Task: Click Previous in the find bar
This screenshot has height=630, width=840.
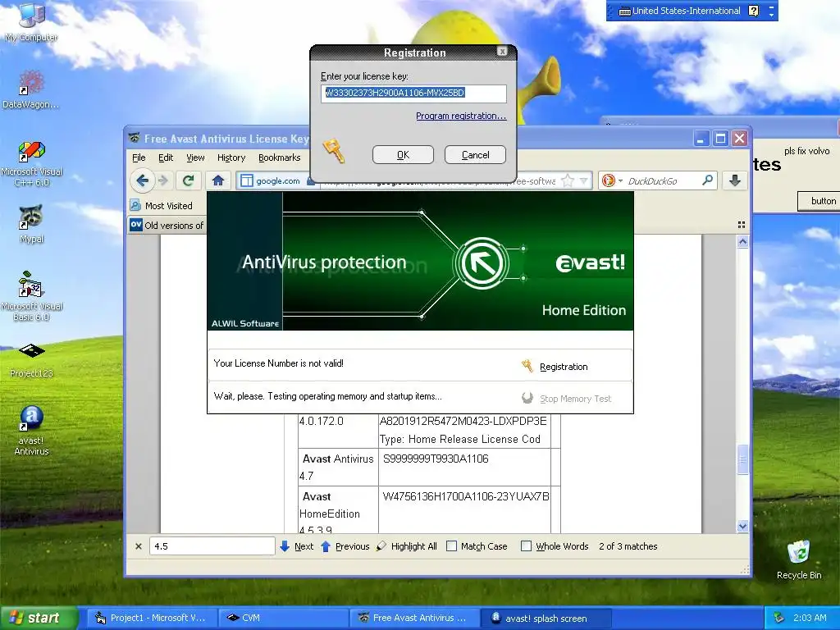Action: [345, 546]
